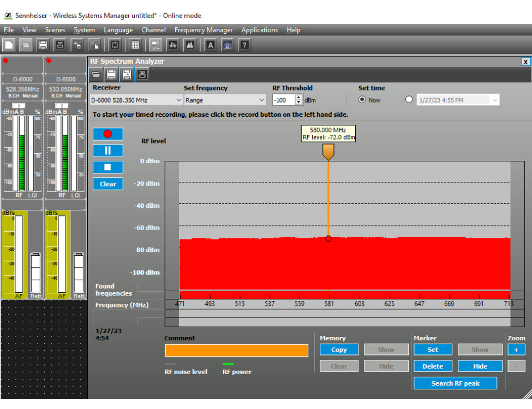Click the waveform spectrum analyzer toolbar icon

click(x=174, y=45)
